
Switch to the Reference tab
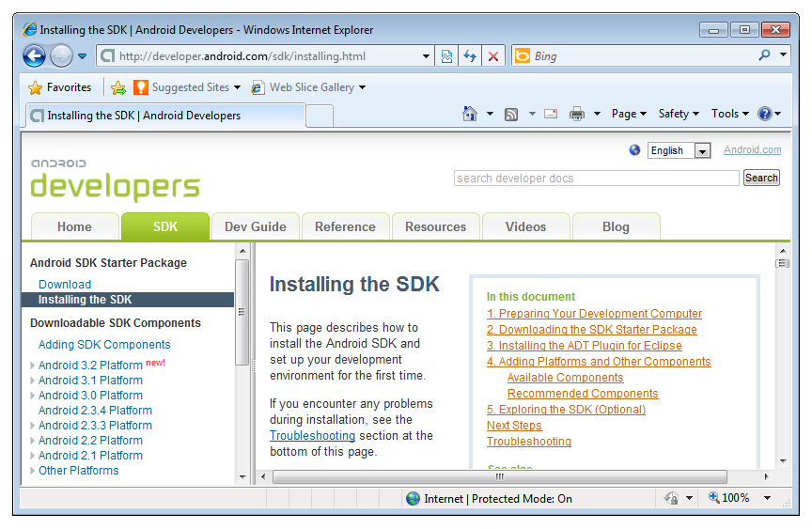(x=346, y=226)
